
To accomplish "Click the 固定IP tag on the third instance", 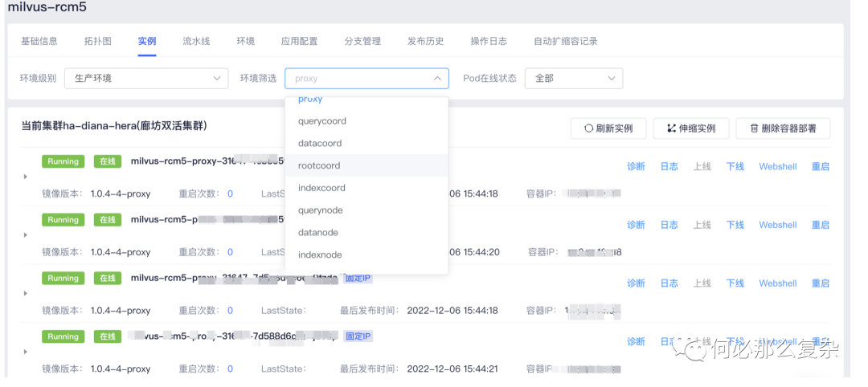I will pyautogui.click(x=358, y=278).
